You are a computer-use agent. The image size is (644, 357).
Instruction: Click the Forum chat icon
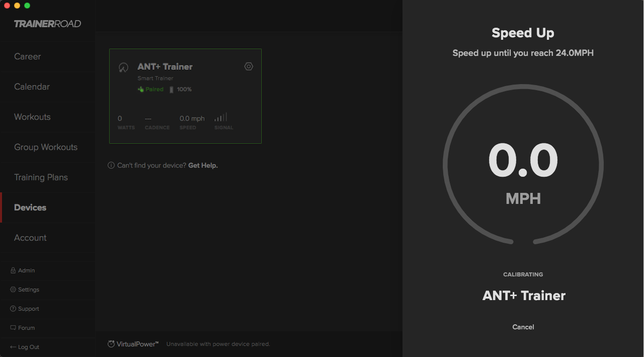13,328
